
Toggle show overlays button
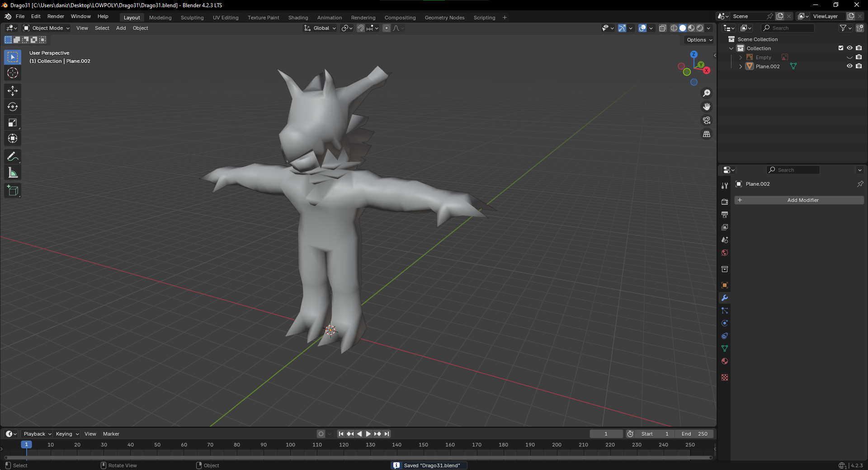pos(642,28)
